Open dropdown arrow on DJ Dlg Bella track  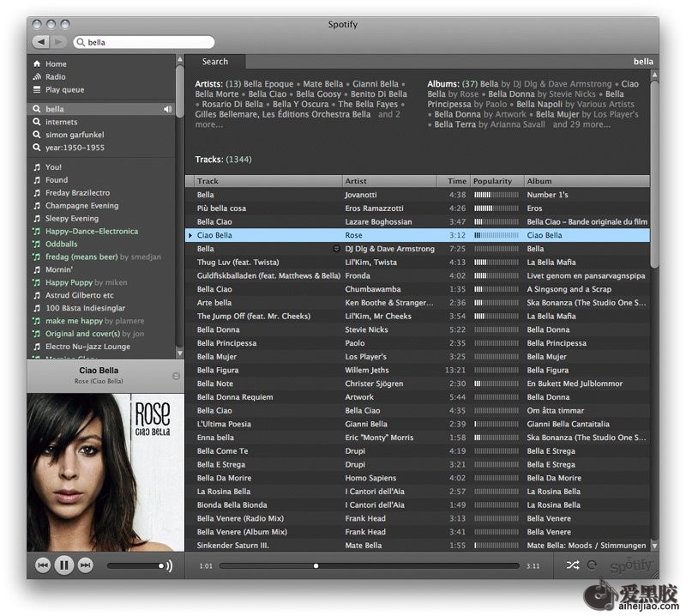(336, 249)
